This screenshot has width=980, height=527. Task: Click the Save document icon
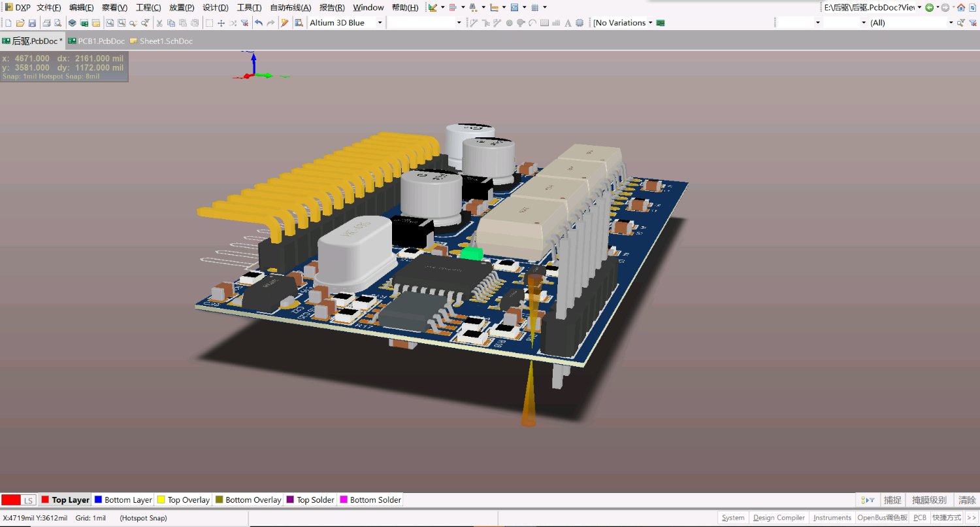(32, 23)
